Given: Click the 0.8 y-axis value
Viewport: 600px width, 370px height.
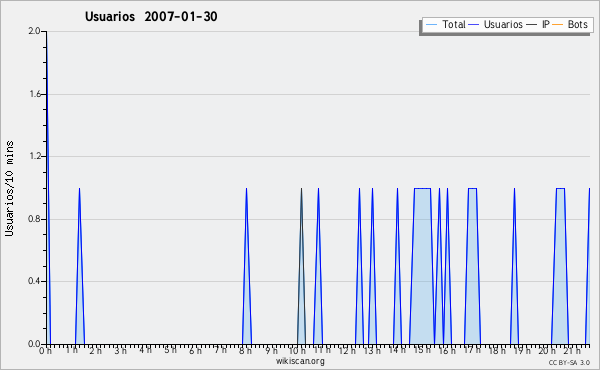Looking at the screenshot, I should pyautogui.click(x=34, y=219).
